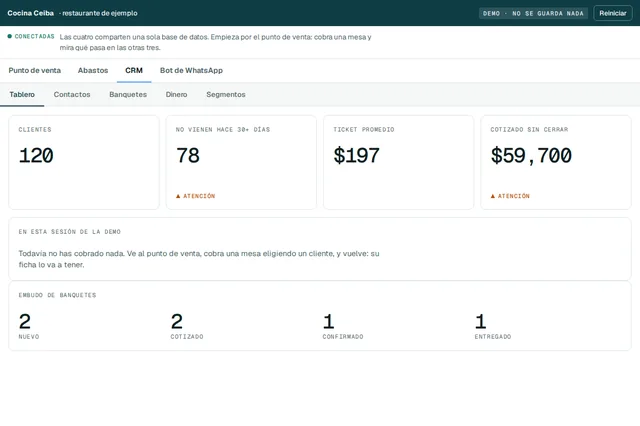Select the CRM tab
Viewport: 640px width, 426px height.
pos(134,70)
